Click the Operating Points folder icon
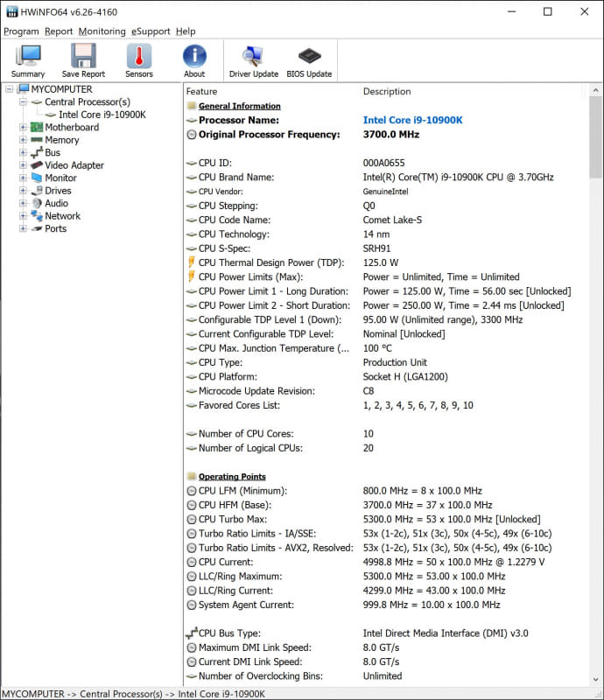Screen dimensions: 604x700 click(x=192, y=476)
